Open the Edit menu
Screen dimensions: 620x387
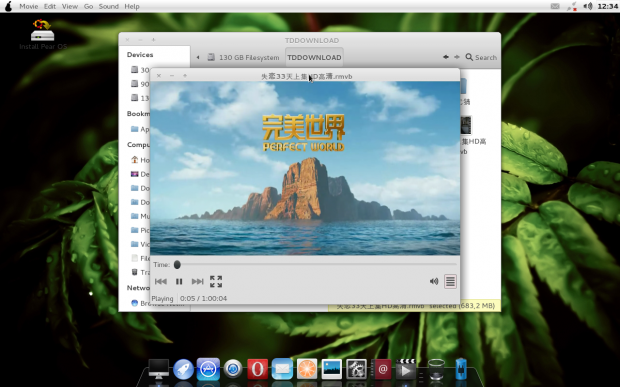[x=50, y=6]
